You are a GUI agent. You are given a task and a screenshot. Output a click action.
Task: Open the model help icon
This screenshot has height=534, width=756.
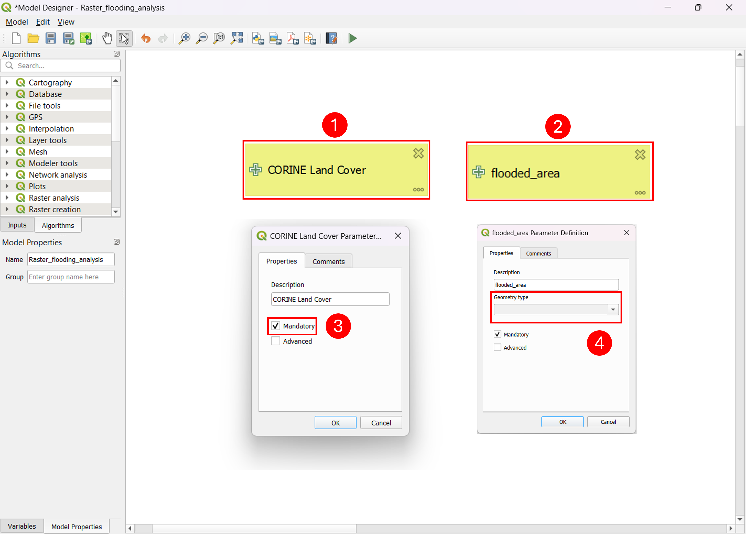(332, 38)
